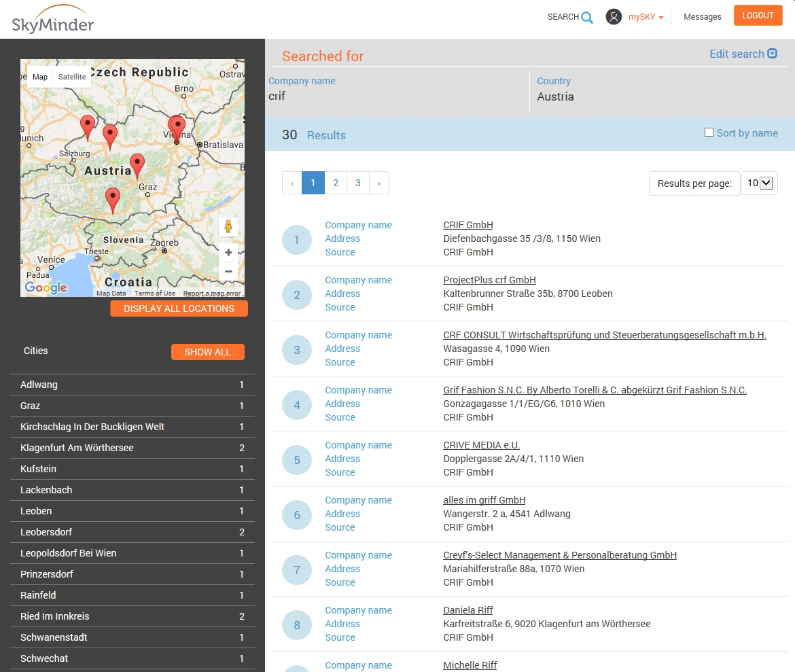Click the southernmost map pin near Slovenia
The height and width of the screenshot is (672, 795).
(x=113, y=200)
